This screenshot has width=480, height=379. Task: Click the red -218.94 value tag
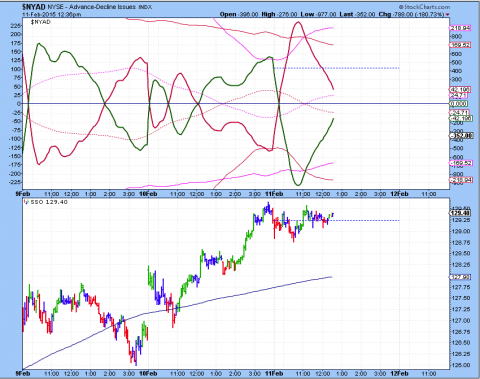pyautogui.click(x=461, y=180)
